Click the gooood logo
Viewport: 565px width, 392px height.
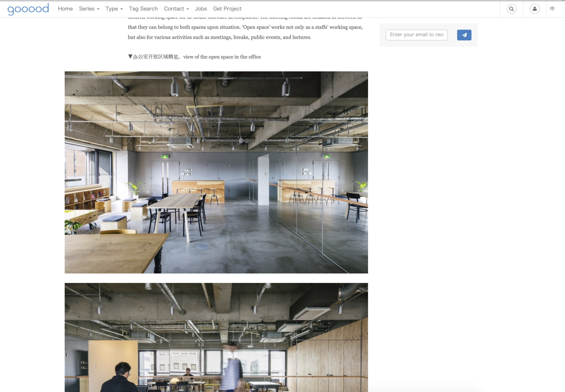28,9
